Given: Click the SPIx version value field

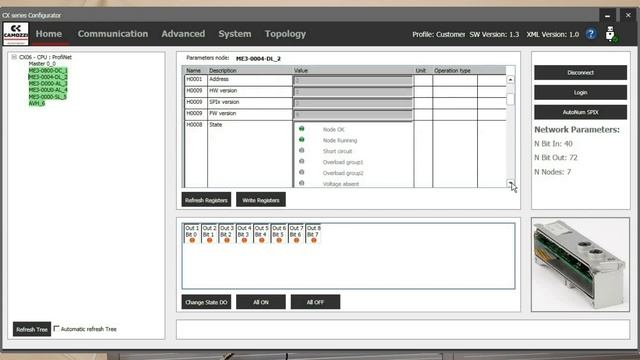Looking at the screenshot, I should tap(353, 103).
